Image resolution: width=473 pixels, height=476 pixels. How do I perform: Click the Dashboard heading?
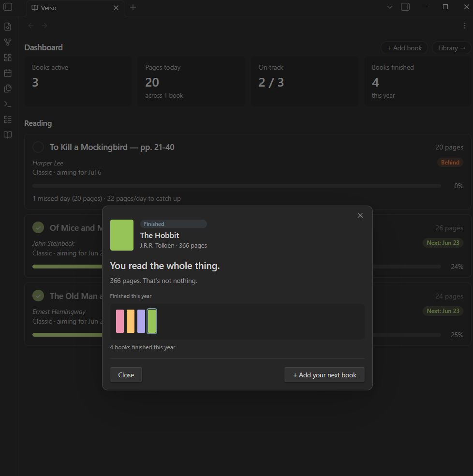point(44,48)
